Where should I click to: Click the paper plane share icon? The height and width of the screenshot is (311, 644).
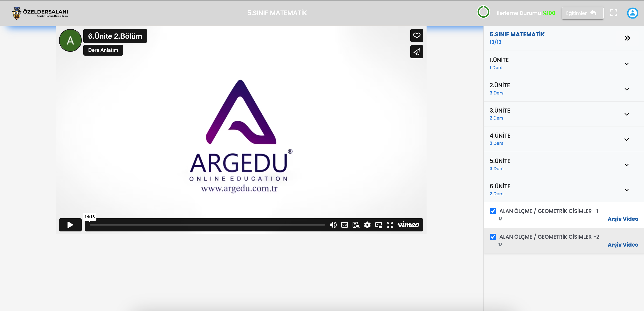pos(416,52)
